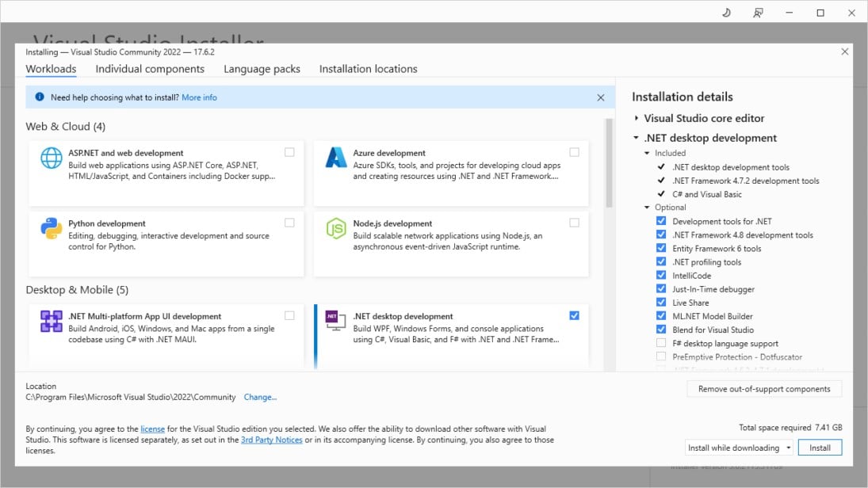Open feedback using the title bar icon

[x=758, y=12]
